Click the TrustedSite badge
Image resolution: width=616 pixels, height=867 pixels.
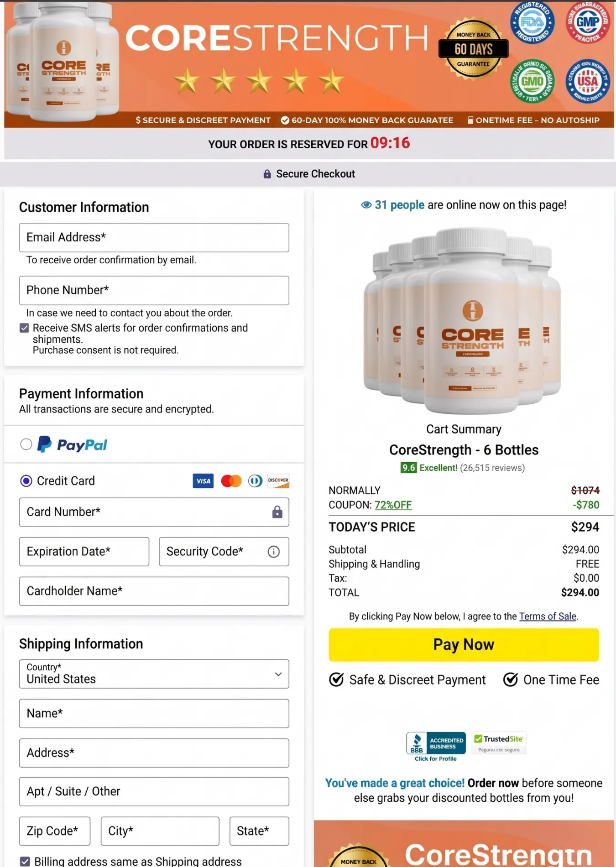(x=499, y=743)
